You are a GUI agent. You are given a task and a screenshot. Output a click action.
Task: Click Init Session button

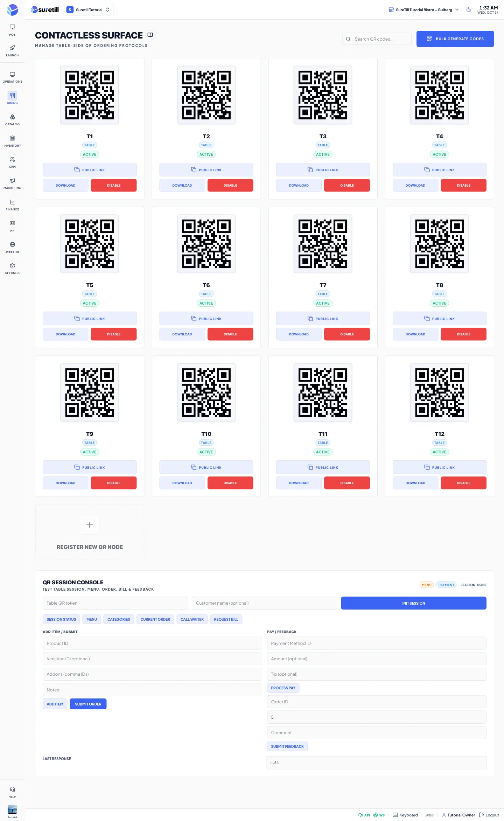(414, 603)
